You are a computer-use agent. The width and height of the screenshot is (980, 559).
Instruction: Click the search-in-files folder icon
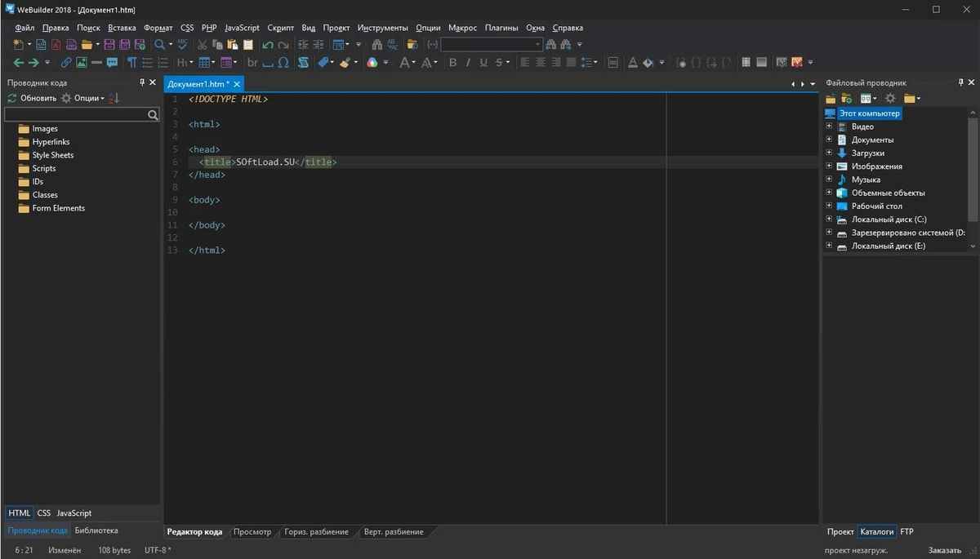(x=413, y=44)
